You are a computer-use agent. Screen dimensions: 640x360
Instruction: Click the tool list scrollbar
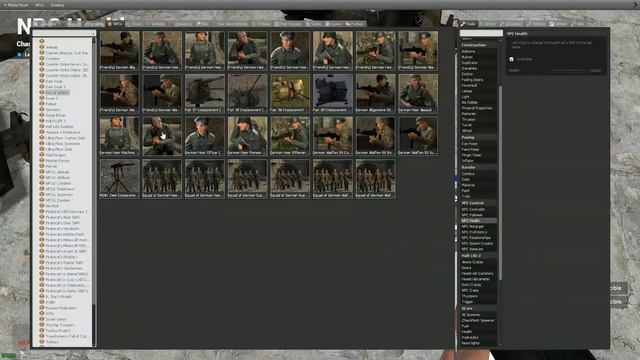500,183
